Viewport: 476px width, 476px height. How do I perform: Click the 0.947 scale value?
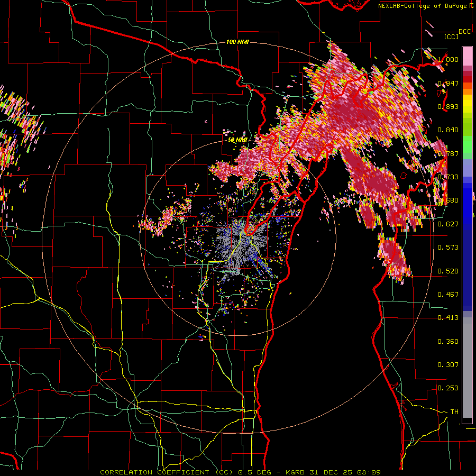point(448,83)
